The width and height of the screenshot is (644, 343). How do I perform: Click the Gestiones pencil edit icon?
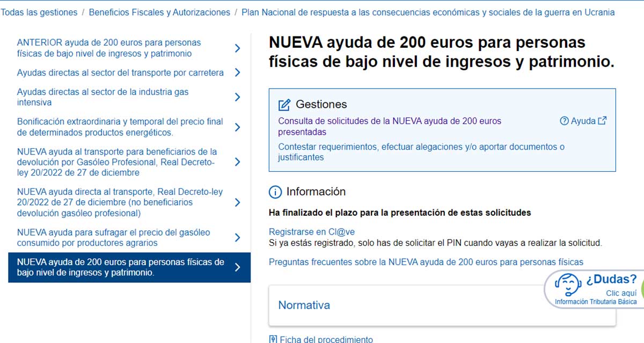coord(284,105)
